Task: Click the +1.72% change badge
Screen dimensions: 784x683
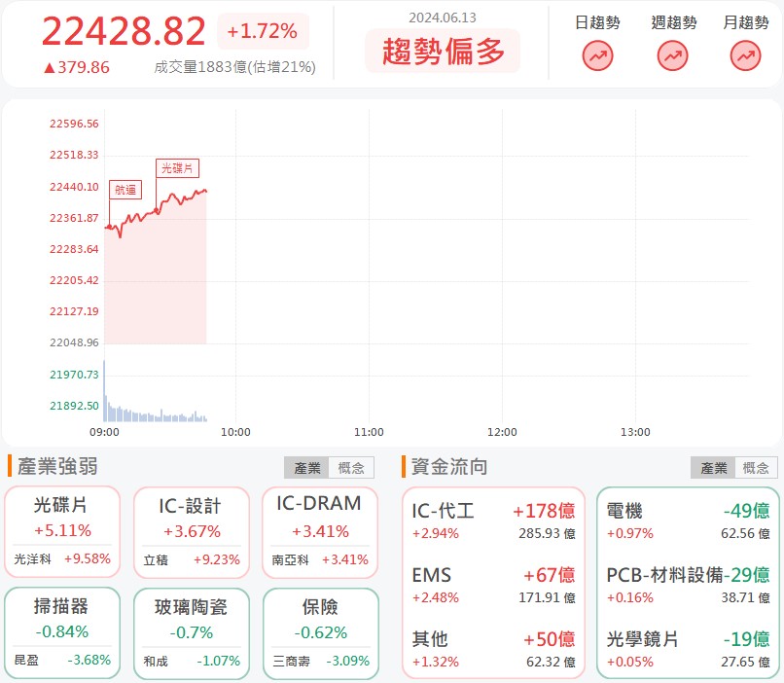Action: [x=263, y=31]
